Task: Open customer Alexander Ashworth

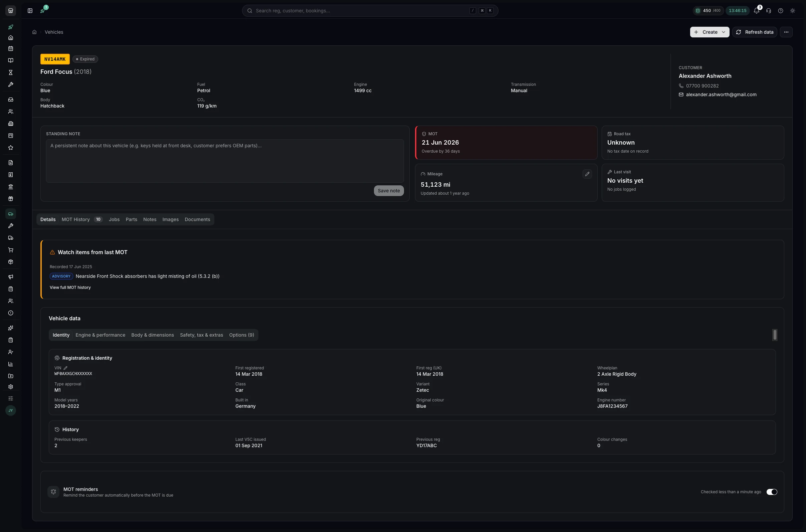Action: (705, 76)
